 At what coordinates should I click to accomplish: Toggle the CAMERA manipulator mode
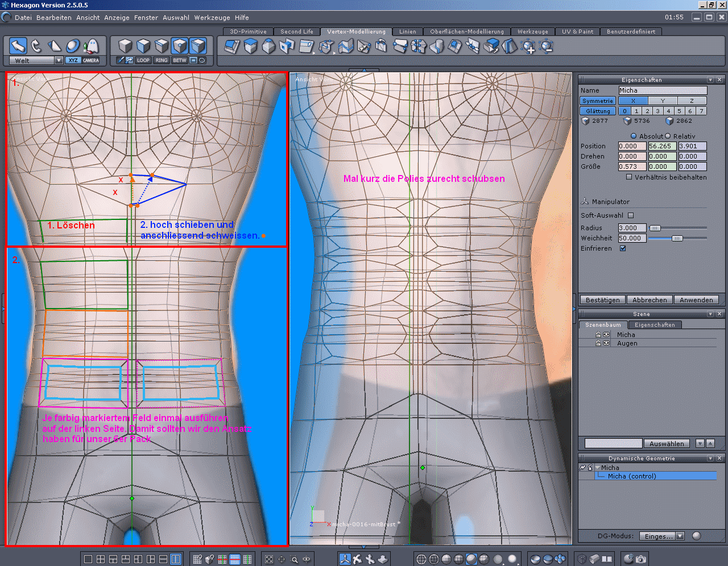tap(91, 60)
